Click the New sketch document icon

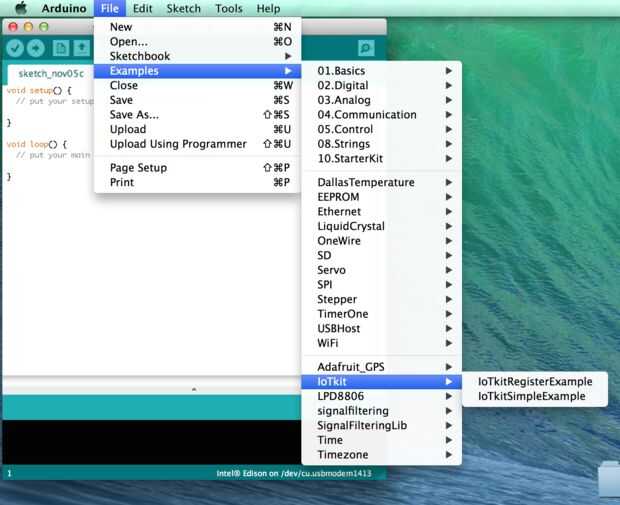point(60,48)
